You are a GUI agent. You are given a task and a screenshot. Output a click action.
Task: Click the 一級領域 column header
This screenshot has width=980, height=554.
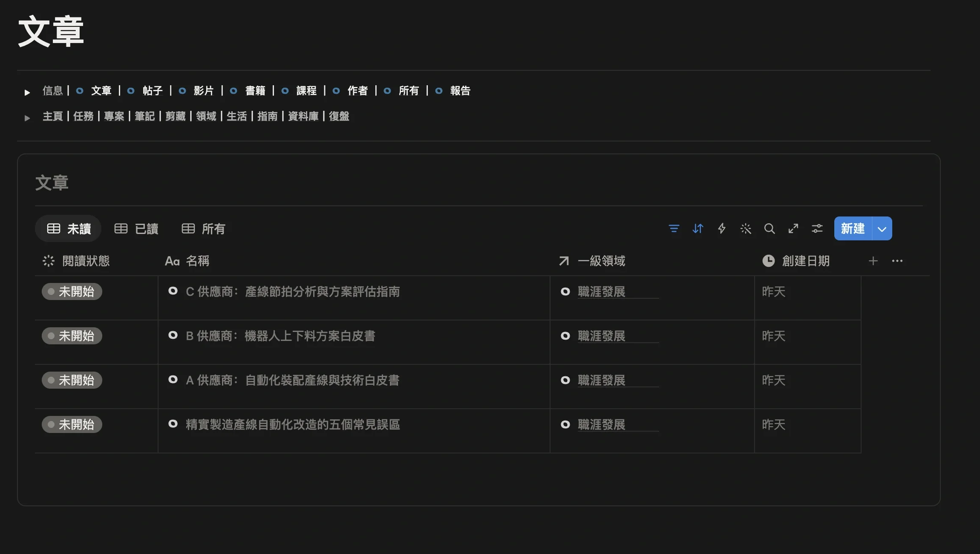click(592, 261)
